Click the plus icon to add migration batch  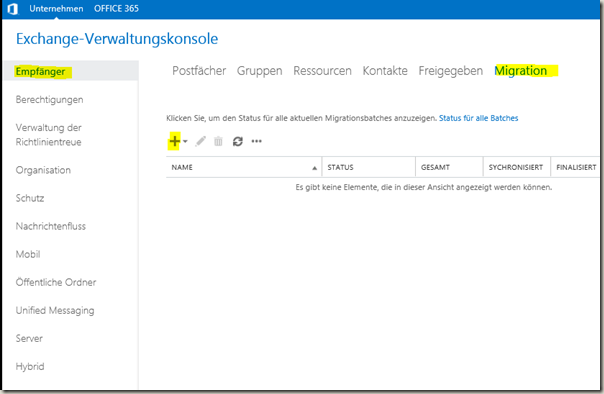(174, 141)
